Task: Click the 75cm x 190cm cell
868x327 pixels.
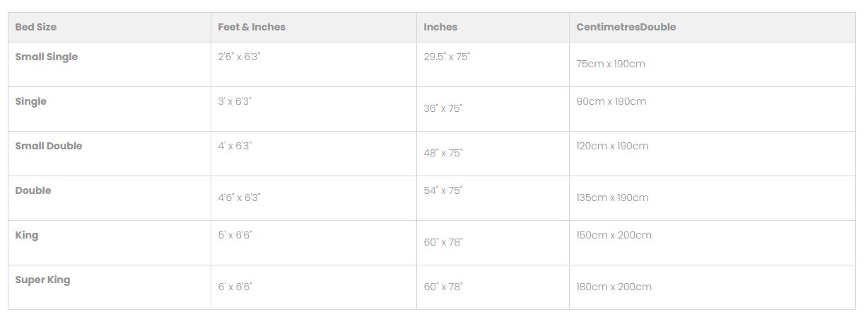Action: click(x=611, y=64)
